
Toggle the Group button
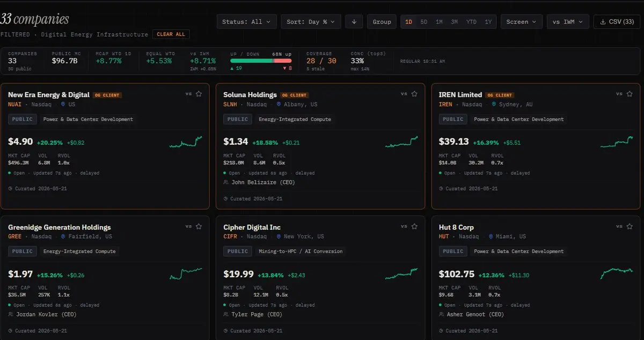pyautogui.click(x=382, y=21)
